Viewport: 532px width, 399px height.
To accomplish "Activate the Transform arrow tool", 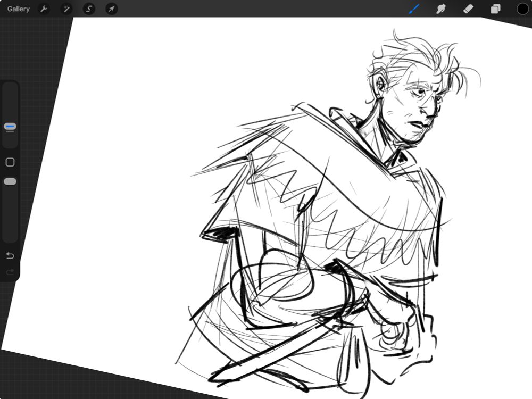I will tap(112, 9).
